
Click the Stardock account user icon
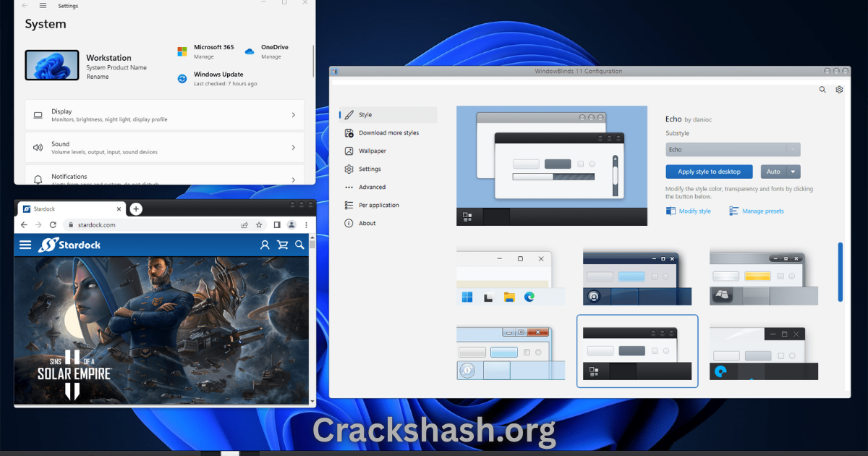265,245
